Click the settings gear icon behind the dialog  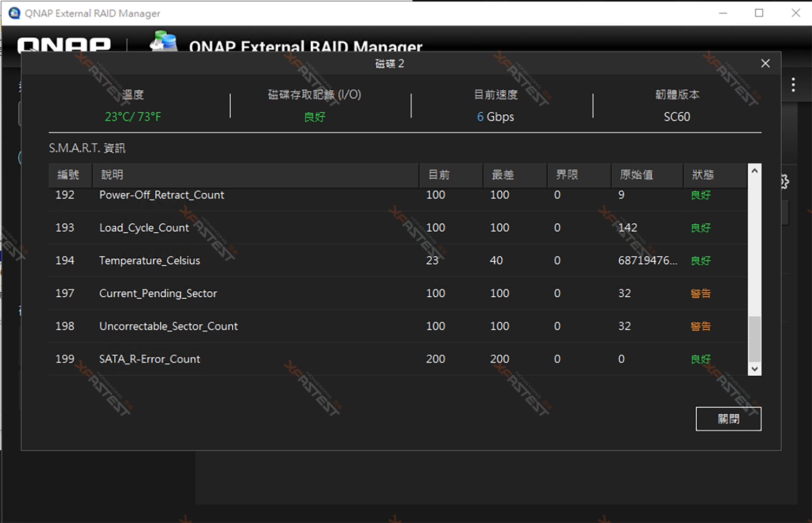(785, 182)
